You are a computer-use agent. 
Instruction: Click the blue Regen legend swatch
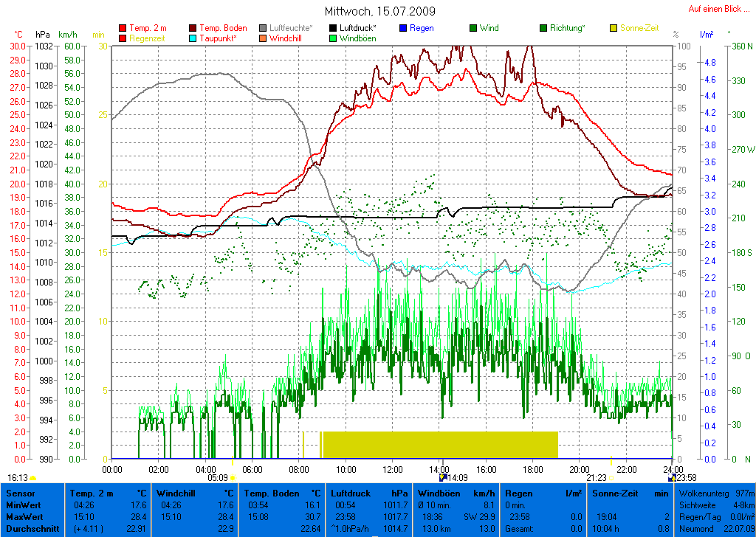pyautogui.click(x=403, y=28)
